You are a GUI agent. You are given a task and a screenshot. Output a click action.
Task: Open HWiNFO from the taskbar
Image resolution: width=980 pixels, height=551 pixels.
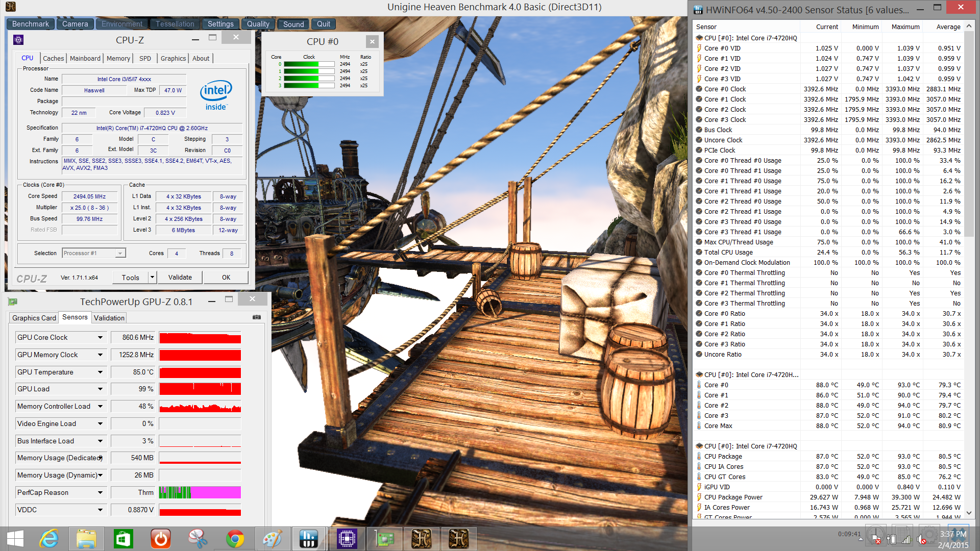[309, 539]
